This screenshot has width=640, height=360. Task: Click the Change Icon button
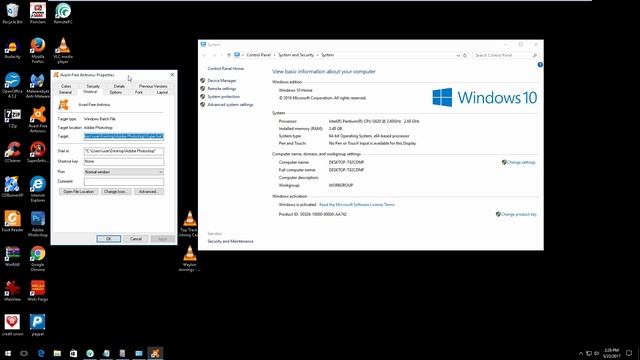pos(116,191)
